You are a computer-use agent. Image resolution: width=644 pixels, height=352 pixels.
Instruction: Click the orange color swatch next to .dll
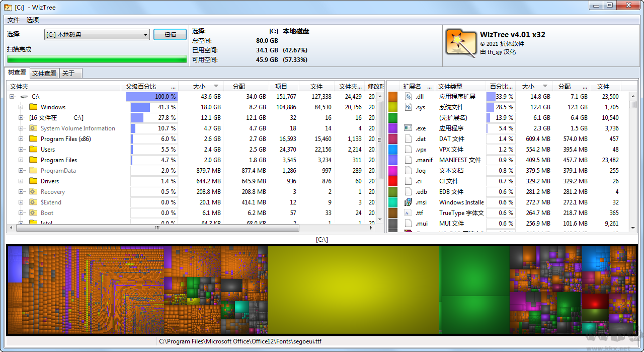[x=393, y=96]
